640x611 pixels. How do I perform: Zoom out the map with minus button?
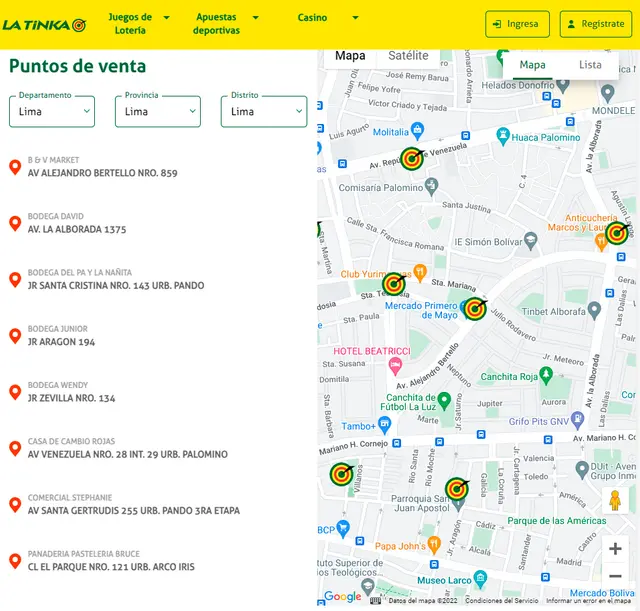click(x=615, y=576)
